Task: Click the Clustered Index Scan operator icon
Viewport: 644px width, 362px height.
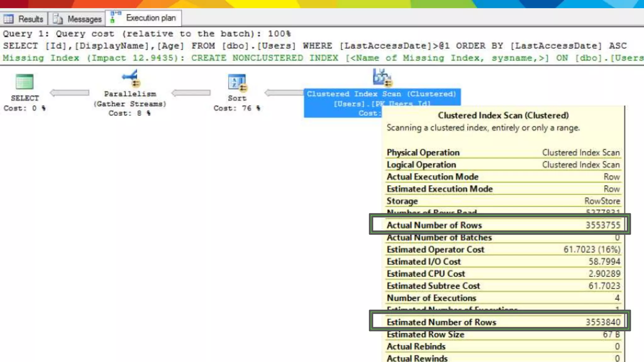Action: (x=382, y=77)
